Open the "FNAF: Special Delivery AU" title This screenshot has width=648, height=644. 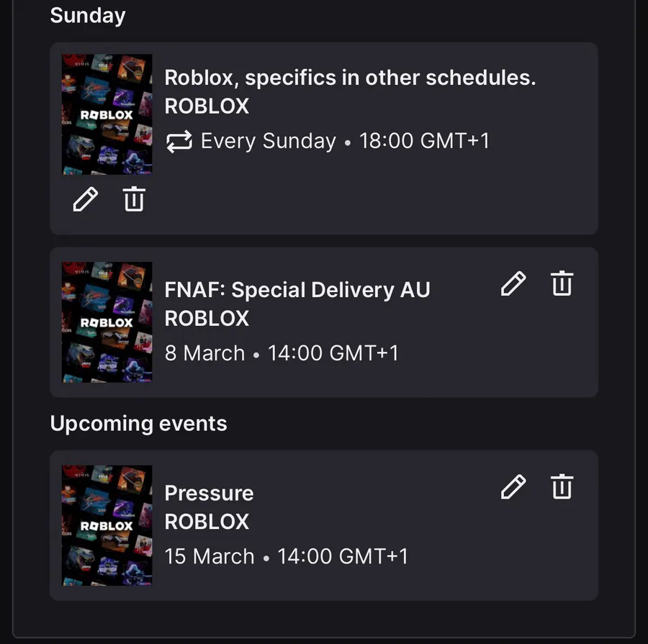[x=297, y=290]
